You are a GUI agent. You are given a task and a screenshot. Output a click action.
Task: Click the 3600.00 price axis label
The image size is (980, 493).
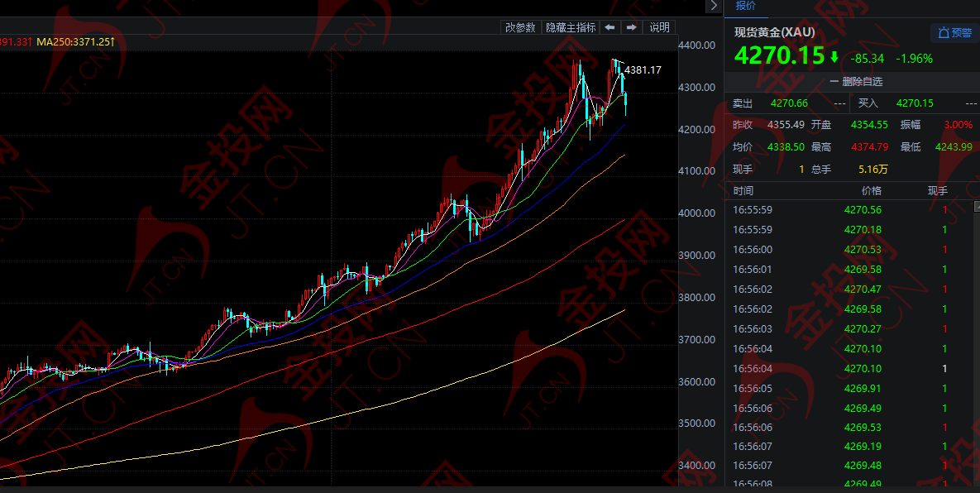pyautogui.click(x=697, y=382)
